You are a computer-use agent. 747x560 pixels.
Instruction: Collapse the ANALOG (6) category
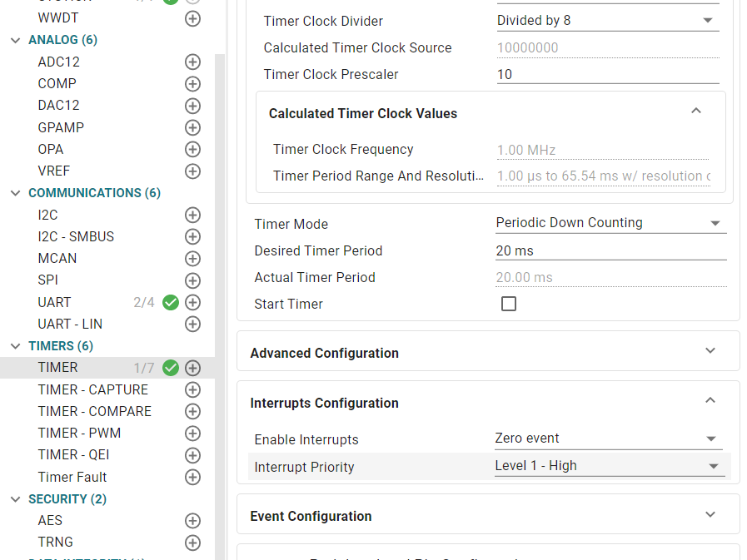(x=16, y=41)
